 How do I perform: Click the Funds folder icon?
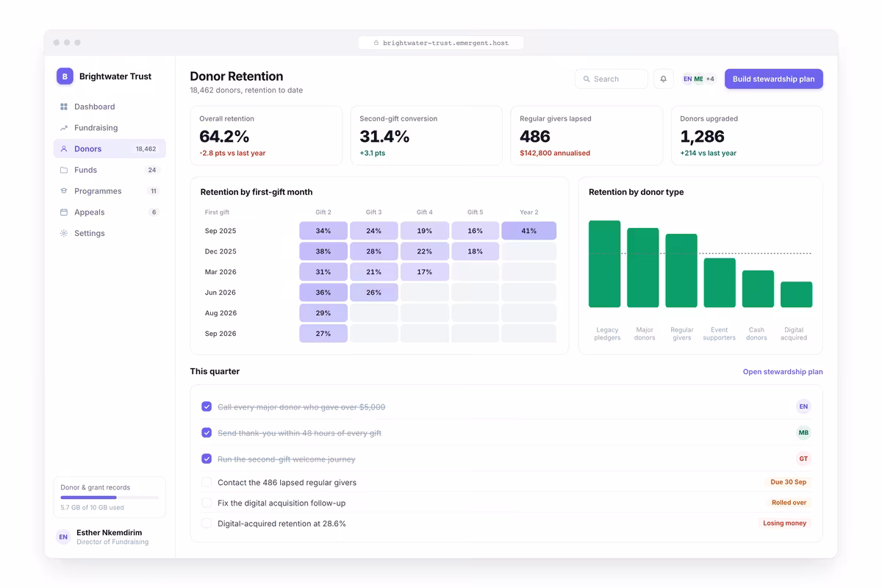click(x=64, y=170)
